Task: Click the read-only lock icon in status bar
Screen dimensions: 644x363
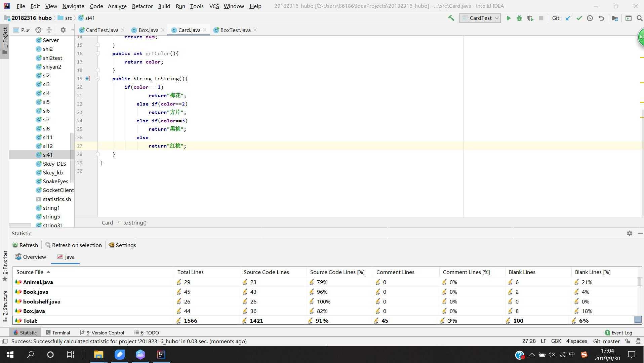Action: coord(627,341)
